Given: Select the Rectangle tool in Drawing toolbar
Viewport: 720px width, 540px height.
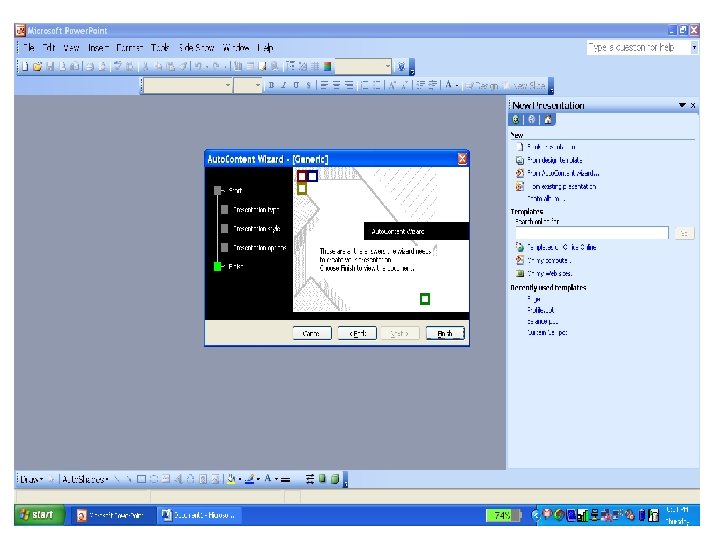Looking at the screenshot, I should (141, 480).
